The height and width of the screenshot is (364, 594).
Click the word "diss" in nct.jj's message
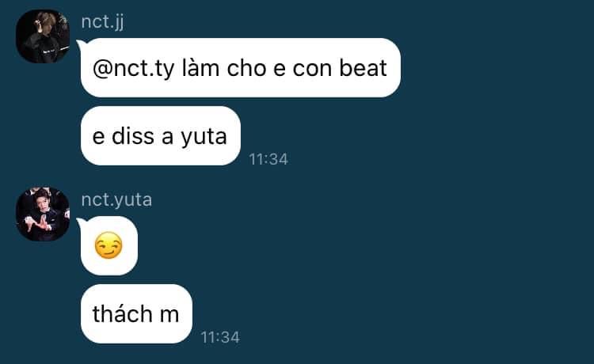pos(132,135)
